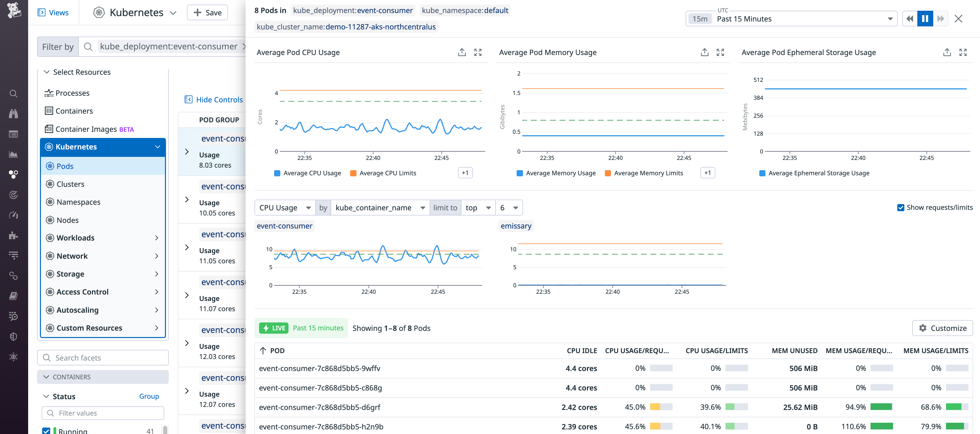The image size is (980, 434).
Task: Uncheck the Running status filter
Action: tap(46, 431)
